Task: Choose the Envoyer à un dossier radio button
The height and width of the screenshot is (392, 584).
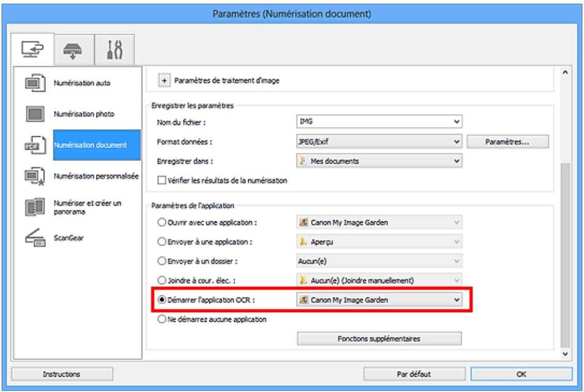Action: click(161, 261)
